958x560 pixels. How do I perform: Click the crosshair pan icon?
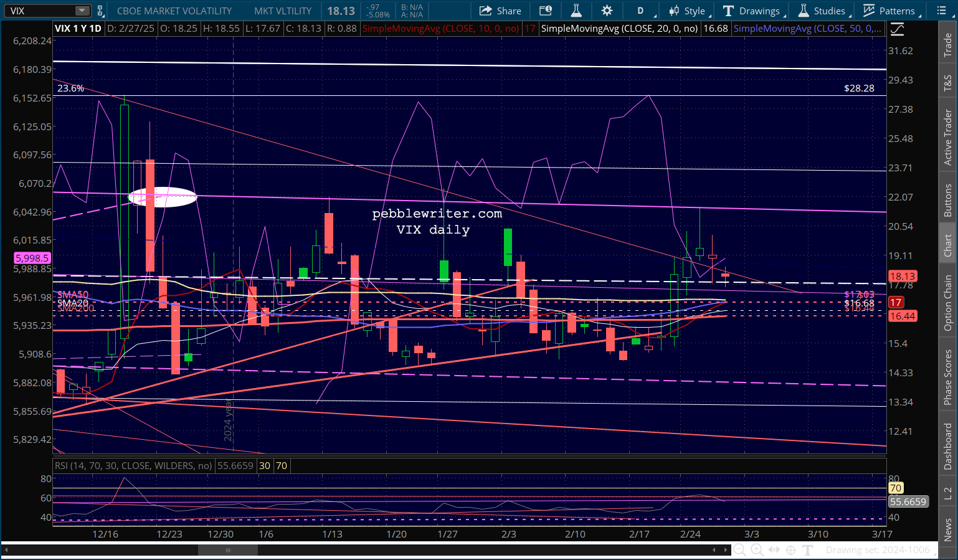click(x=790, y=549)
